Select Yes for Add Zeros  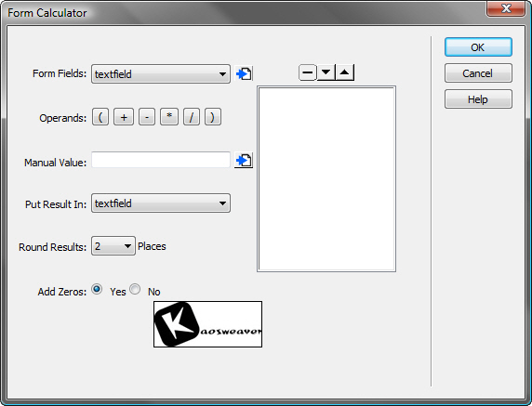click(x=97, y=290)
